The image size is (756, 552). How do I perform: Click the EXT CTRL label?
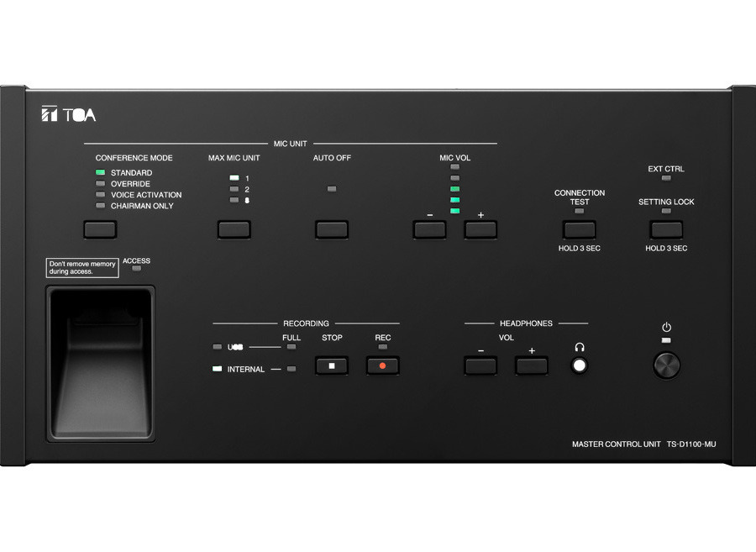(666, 169)
